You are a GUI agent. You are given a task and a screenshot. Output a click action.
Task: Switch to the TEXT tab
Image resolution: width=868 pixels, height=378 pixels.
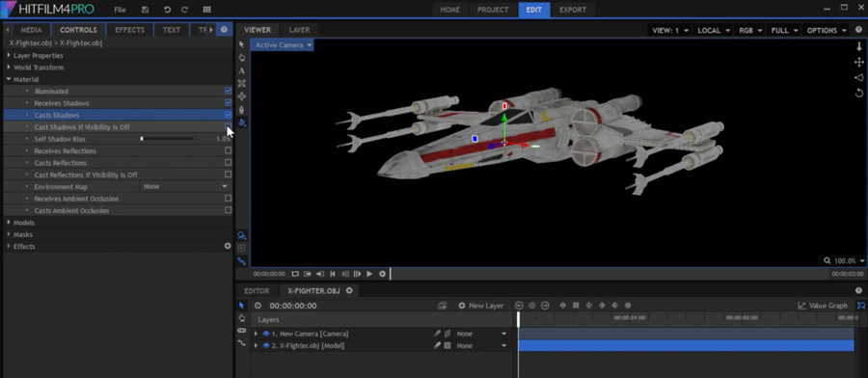point(172,30)
